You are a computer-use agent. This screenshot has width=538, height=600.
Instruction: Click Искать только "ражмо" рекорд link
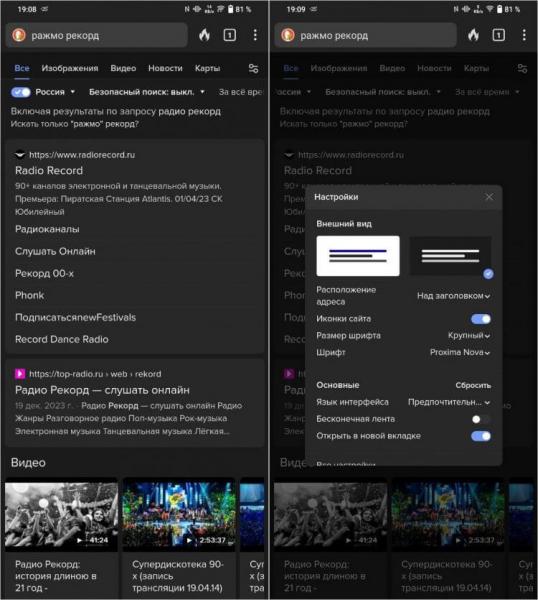coord(75,124)
